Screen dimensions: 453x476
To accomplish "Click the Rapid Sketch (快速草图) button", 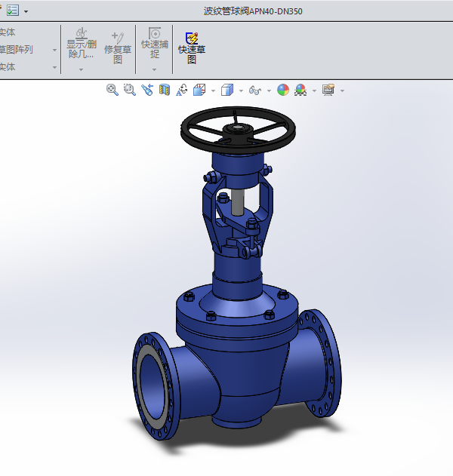I will tap(192, 48).
